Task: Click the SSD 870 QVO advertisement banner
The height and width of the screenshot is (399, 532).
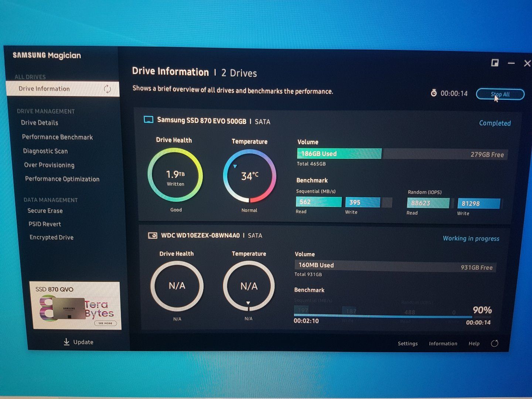Action: tap(76, 306)
